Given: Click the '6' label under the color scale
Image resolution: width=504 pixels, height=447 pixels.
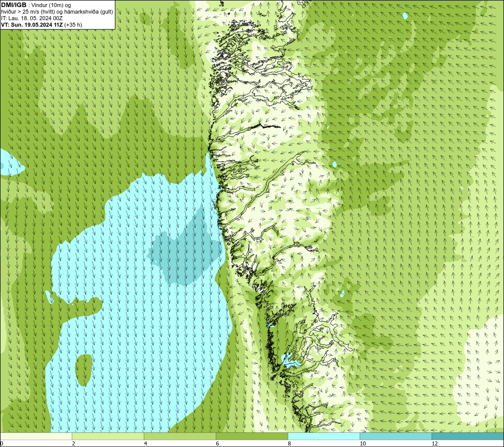Looking at the screenshot, I should (217, 443).
